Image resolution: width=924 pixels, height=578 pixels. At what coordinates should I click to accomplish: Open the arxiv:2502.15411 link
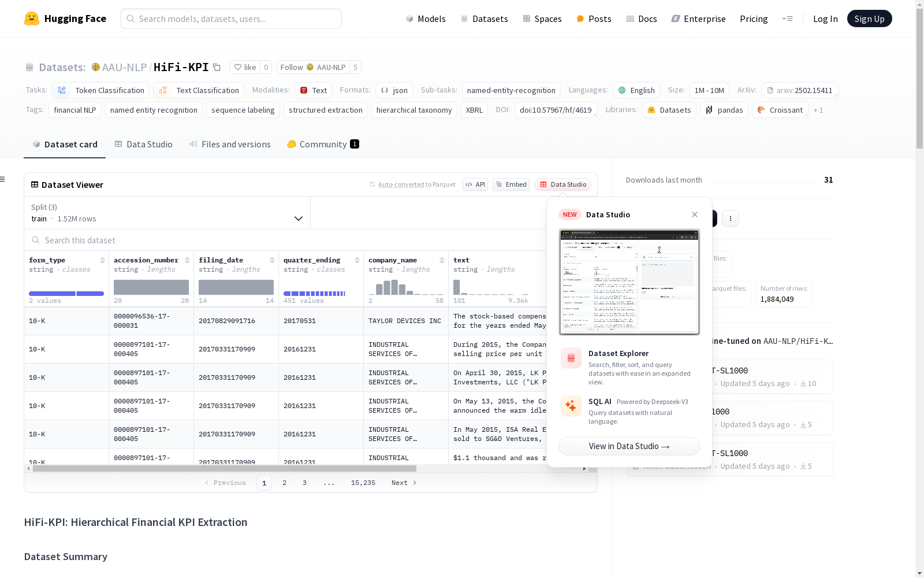tap(800, 90)
